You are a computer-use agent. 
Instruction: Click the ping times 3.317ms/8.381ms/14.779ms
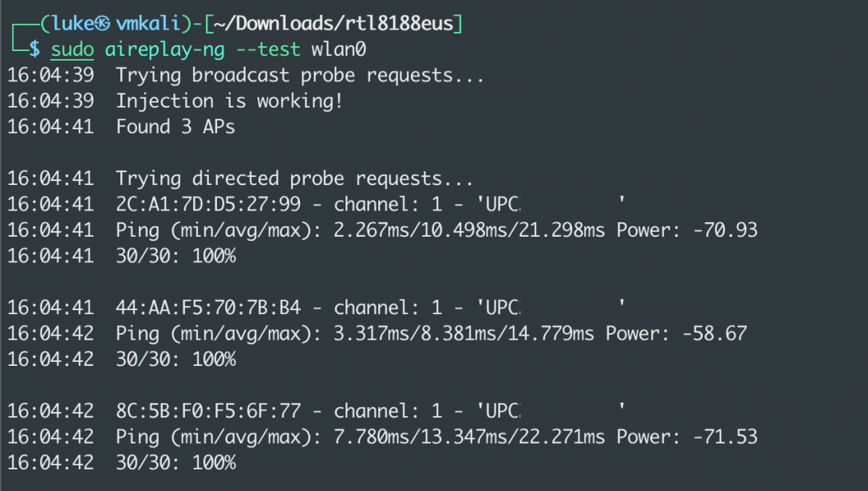click(459, 333)
